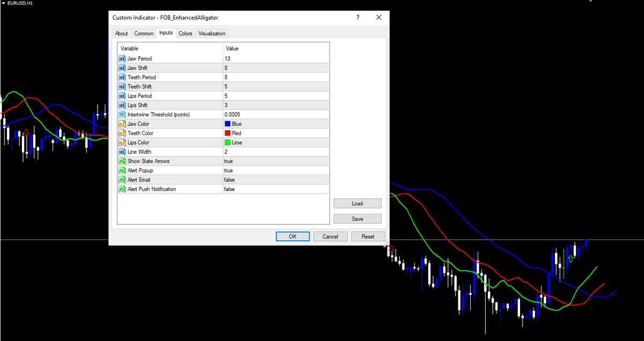
Task: Click the Alert Popup boolean icon
Action: pyautogui.click(x=122, y=171)
